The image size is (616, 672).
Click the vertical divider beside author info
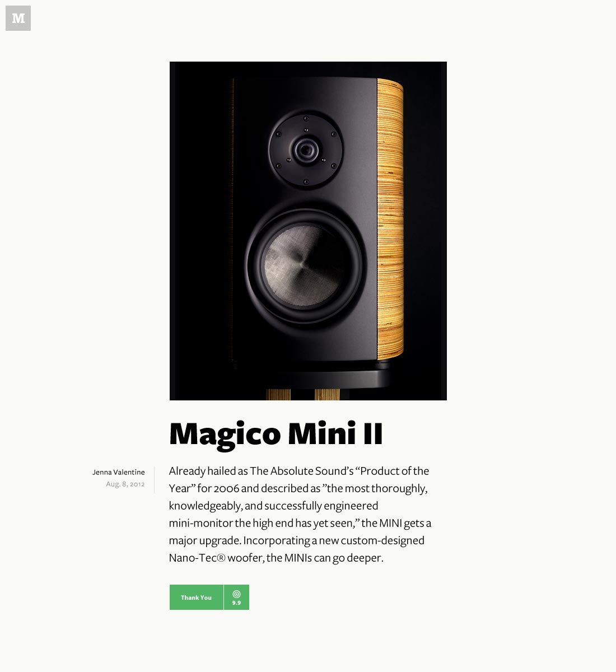point(155,480)
